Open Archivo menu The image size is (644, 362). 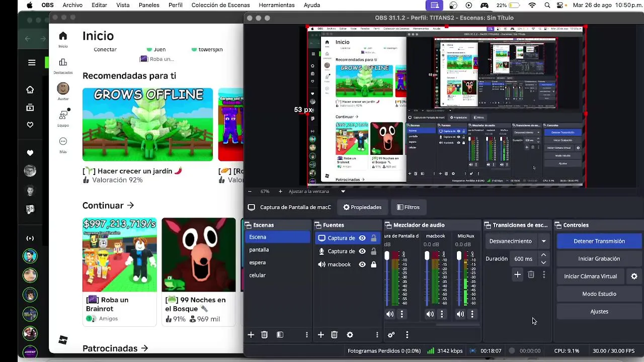(x=72, y=5)
